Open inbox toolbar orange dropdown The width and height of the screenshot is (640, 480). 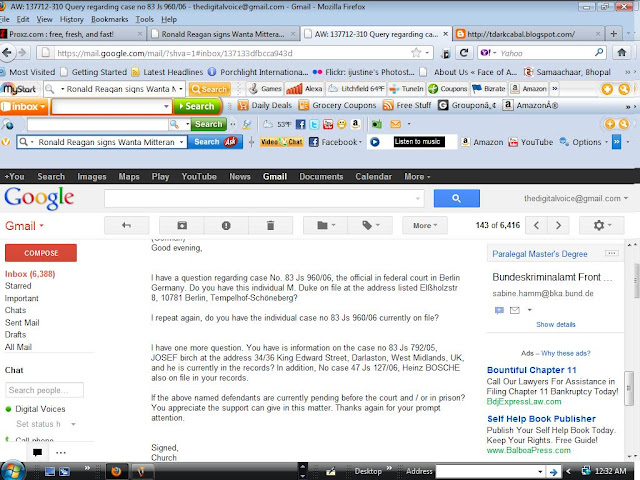point(24,107)
